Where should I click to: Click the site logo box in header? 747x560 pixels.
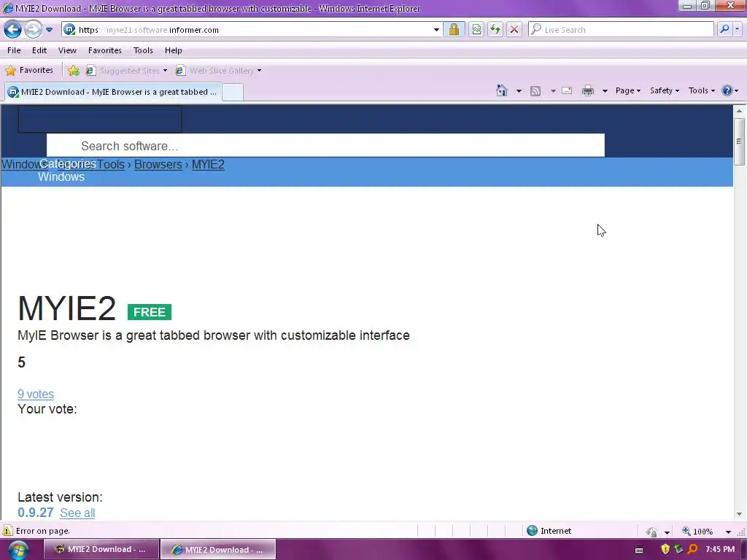pos(99,119)
